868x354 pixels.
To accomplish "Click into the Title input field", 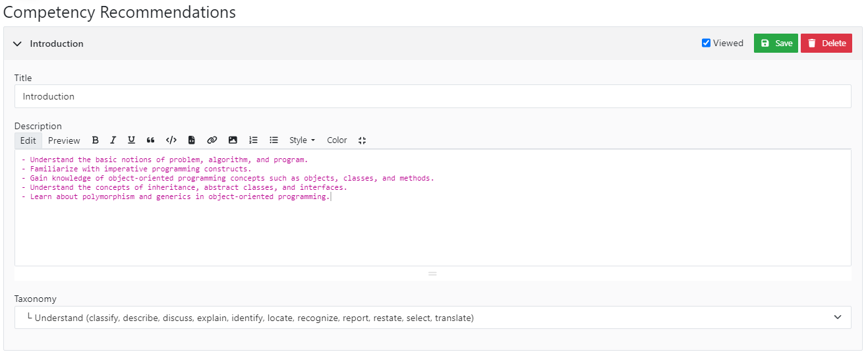I will (x=433, y=96).
